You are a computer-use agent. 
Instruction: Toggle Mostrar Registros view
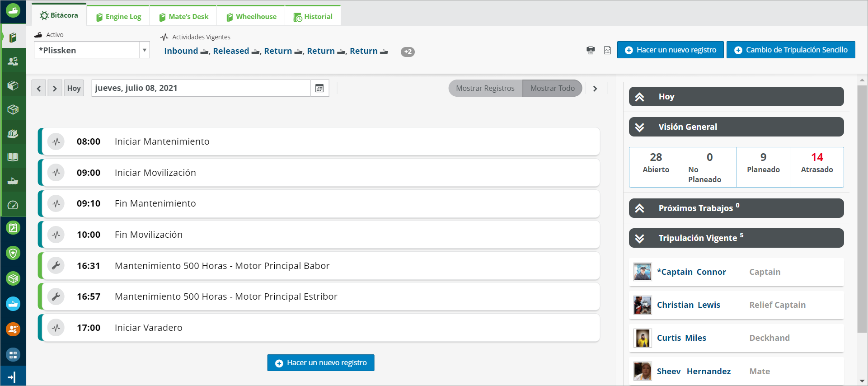coord(485,88)
